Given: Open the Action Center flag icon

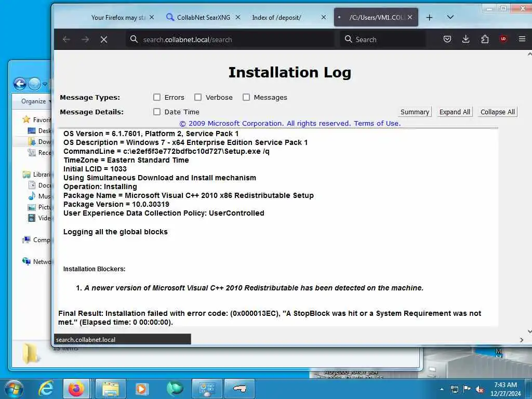Looking at the screenshot, I should point(467,389).
